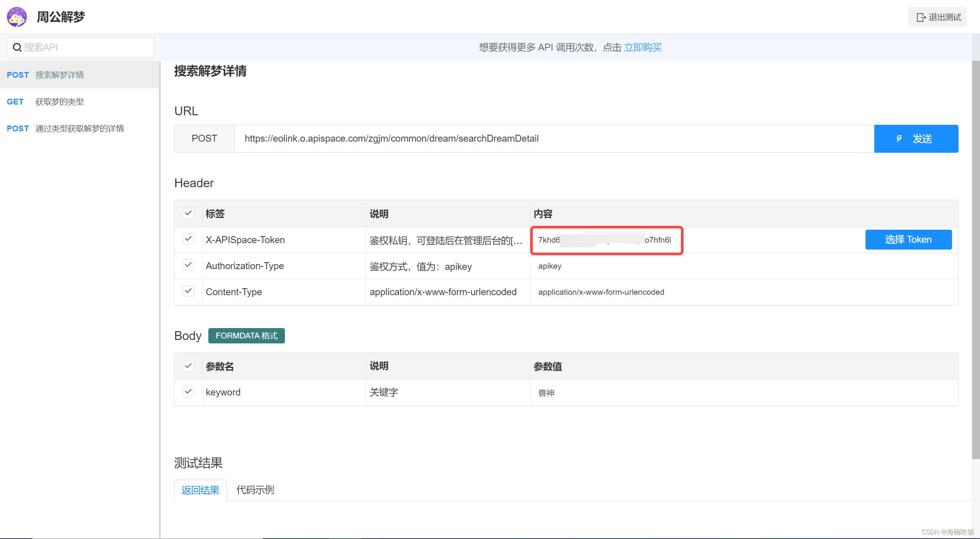Click the 立即购买 link
The image size is (980, 539).
(x=643, y=47)
